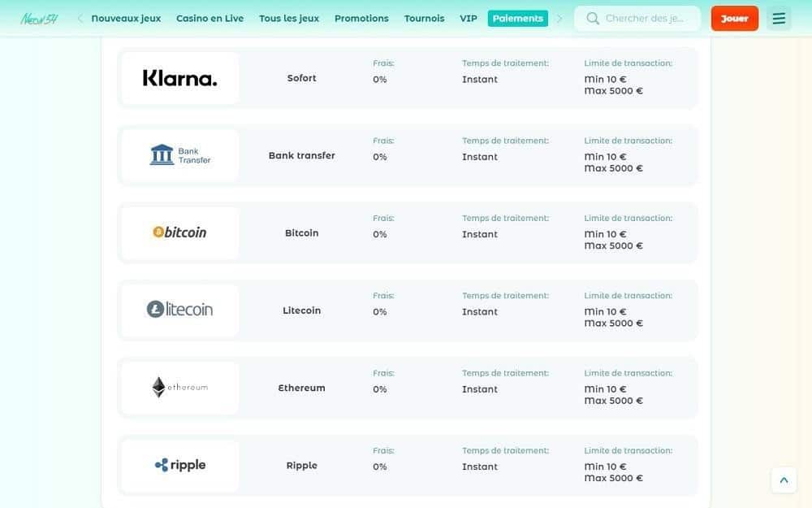Click the 0% fee in Litecoin row
The image size is (812, 508).
(x=379, y=311)
